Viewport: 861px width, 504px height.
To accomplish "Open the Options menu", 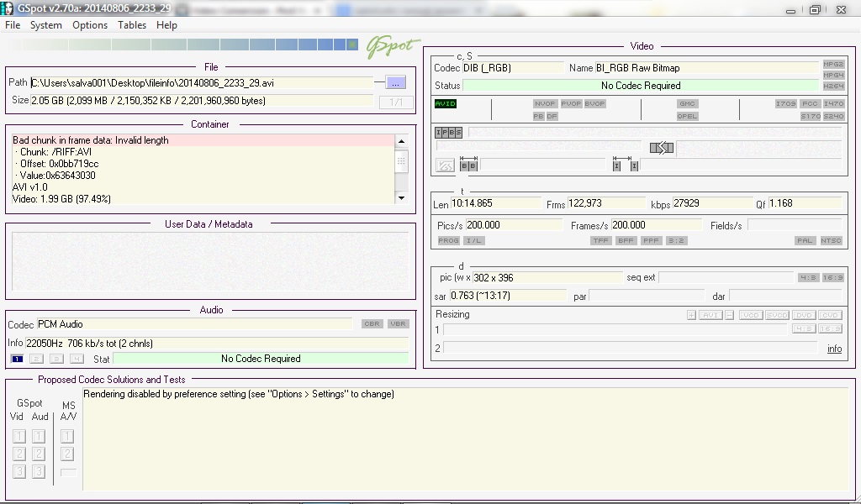I will [89, 25].
